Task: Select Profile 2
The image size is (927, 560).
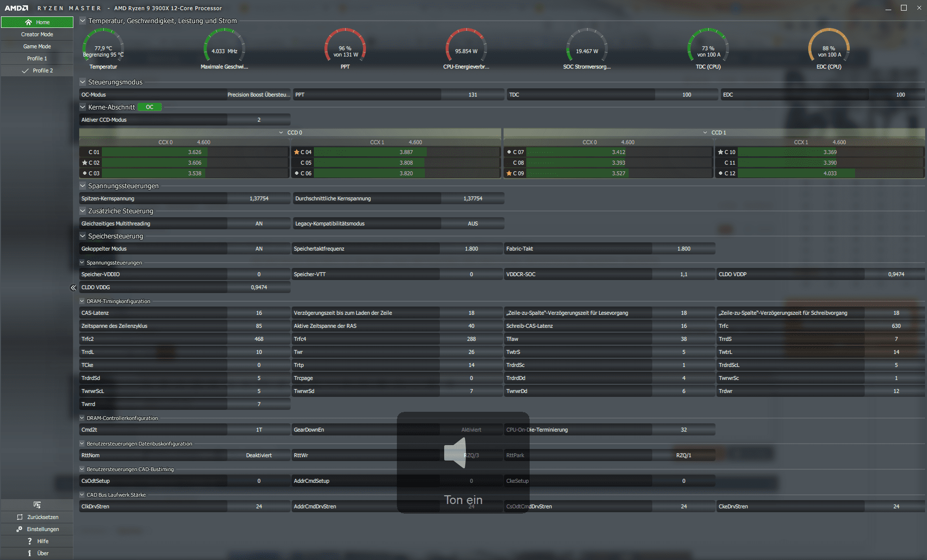Action: [37, 70]
